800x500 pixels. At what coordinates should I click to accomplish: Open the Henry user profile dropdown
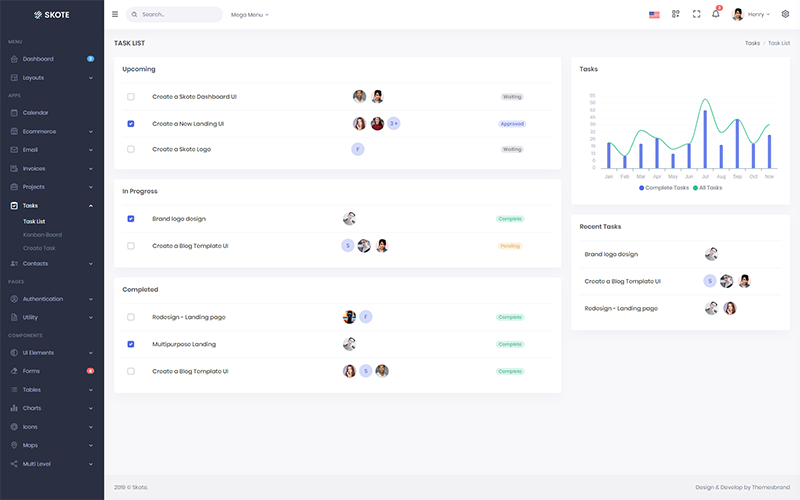(754, 15)
